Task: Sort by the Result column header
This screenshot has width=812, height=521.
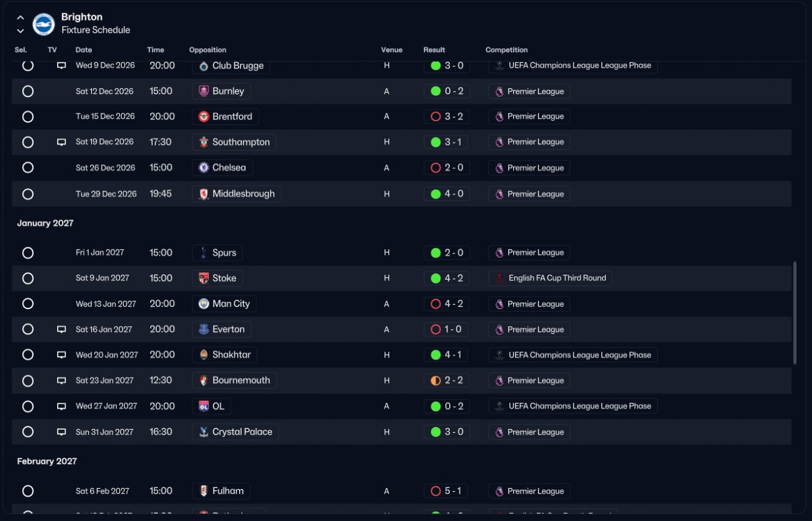Action: coord(435,50)
